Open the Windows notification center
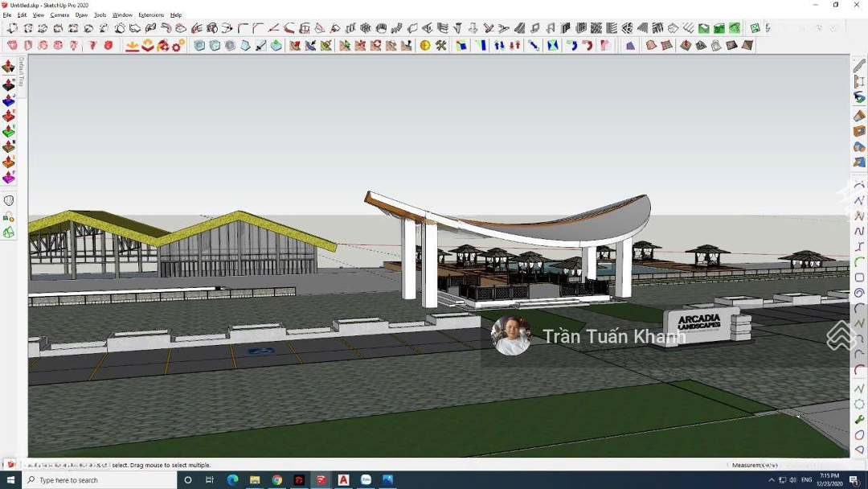Image resolution: width=868 pixels, height=489 pixels. pos(854,480)
